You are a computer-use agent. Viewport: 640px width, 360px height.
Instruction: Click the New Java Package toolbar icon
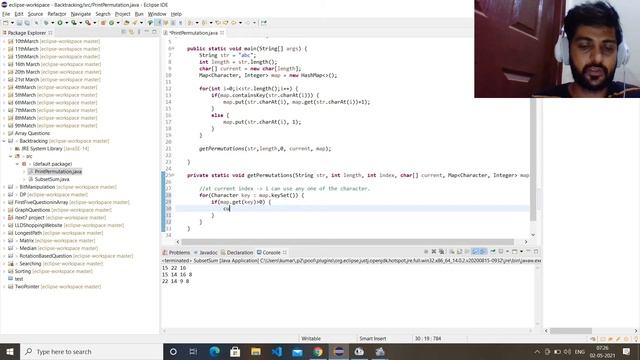[103, 23]
